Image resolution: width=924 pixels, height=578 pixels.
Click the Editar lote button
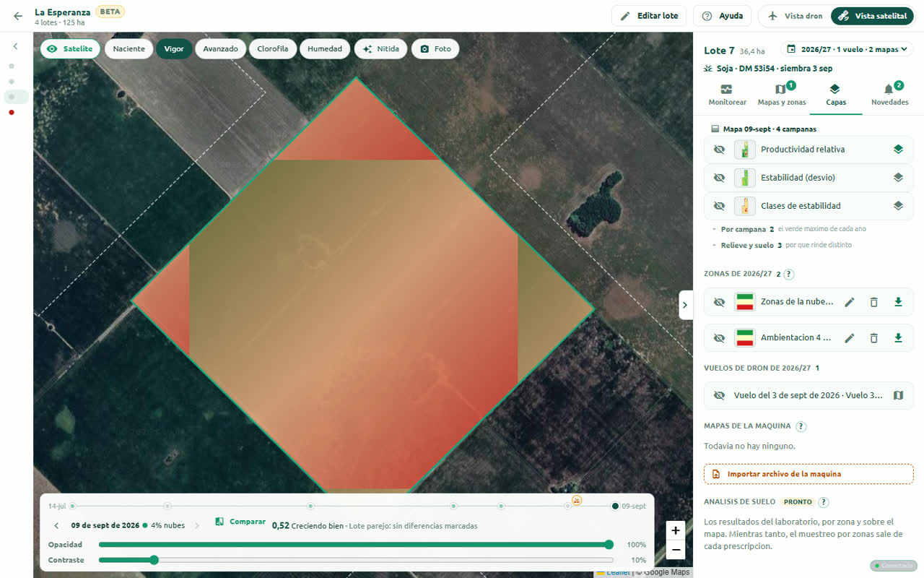[649, 16]
